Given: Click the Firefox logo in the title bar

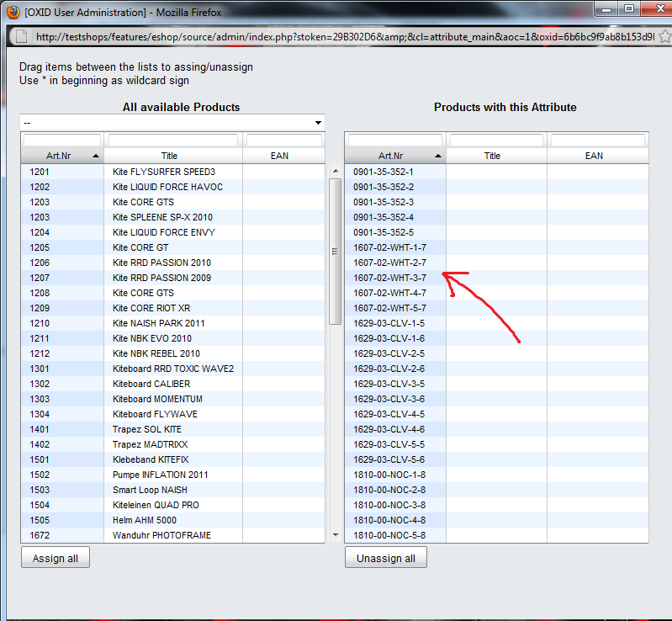Looking at the screenshot, I should pyautogui.click(x=13, y=11).
